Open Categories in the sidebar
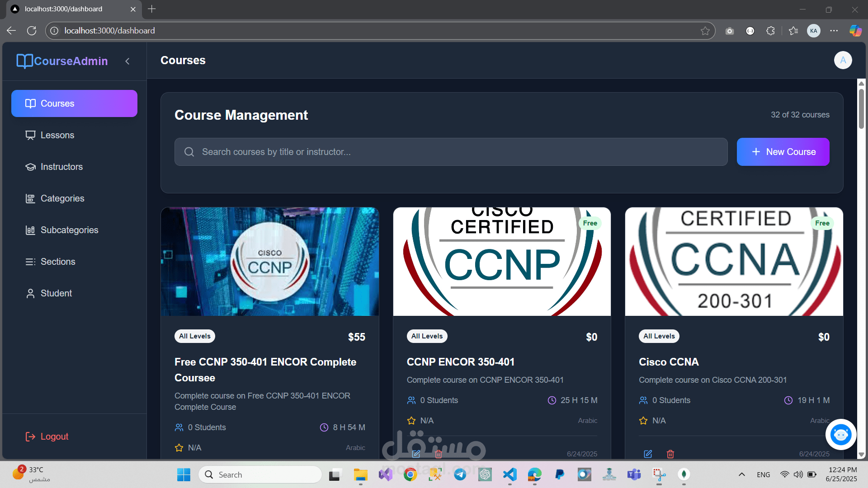 pos(62,198)
